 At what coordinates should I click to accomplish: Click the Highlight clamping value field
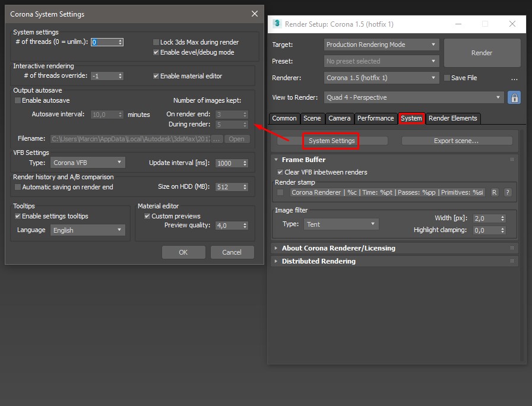pyautogui.click(x=486, y=230)
